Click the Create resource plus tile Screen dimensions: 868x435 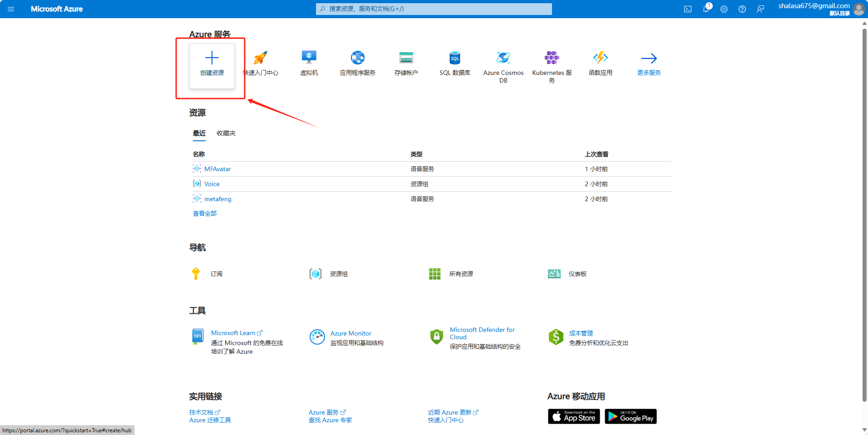point(212,66)
